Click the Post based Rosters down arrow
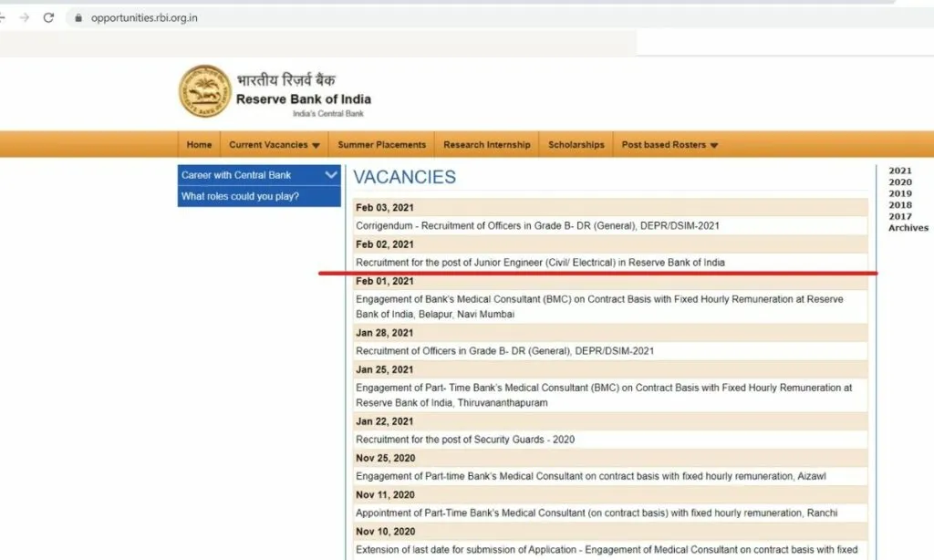Image resolution: width=934 pixels, height=560 pixels. tap(714, 145)
